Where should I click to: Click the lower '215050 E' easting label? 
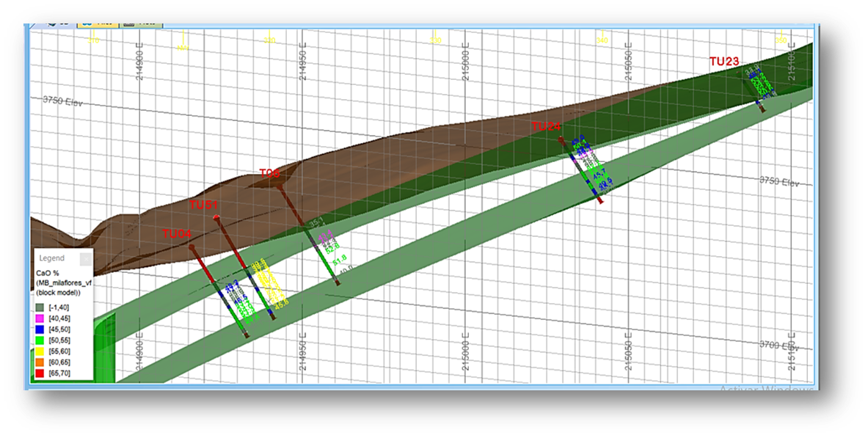pyautogui.click(x=628, y=351)
